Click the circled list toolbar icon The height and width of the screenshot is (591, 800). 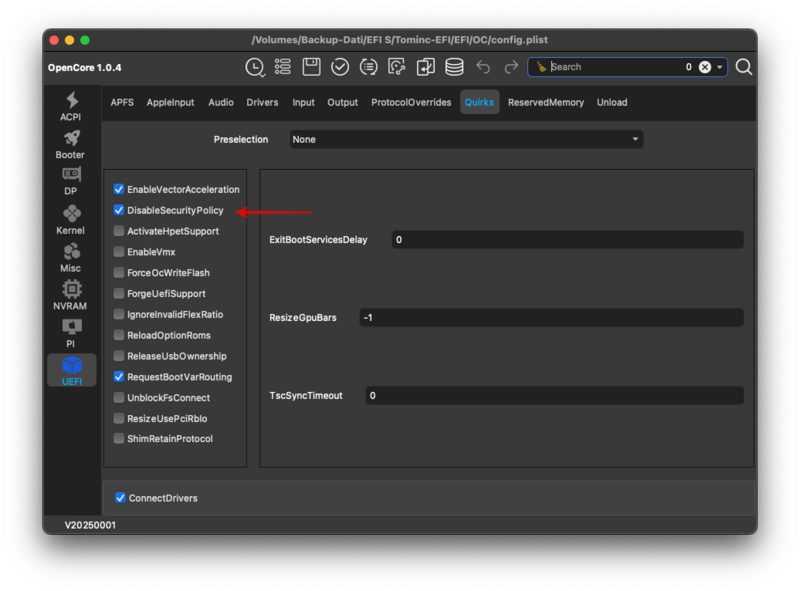click(x=368, y=67)
